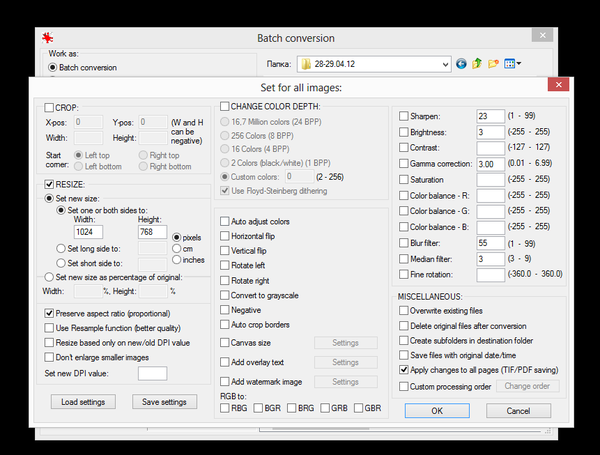Click Cancel button
The height and width of the screenshot is (455, 600).
tap(518, 411)
